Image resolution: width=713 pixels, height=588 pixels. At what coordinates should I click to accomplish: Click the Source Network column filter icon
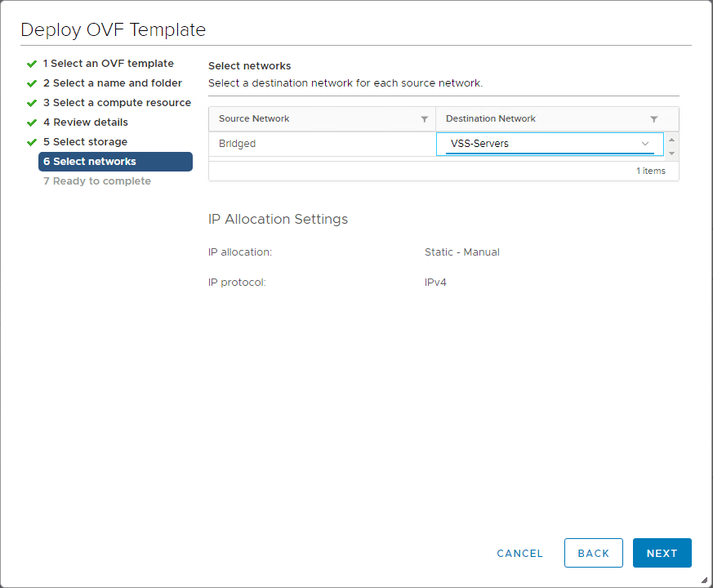(425, 119)
